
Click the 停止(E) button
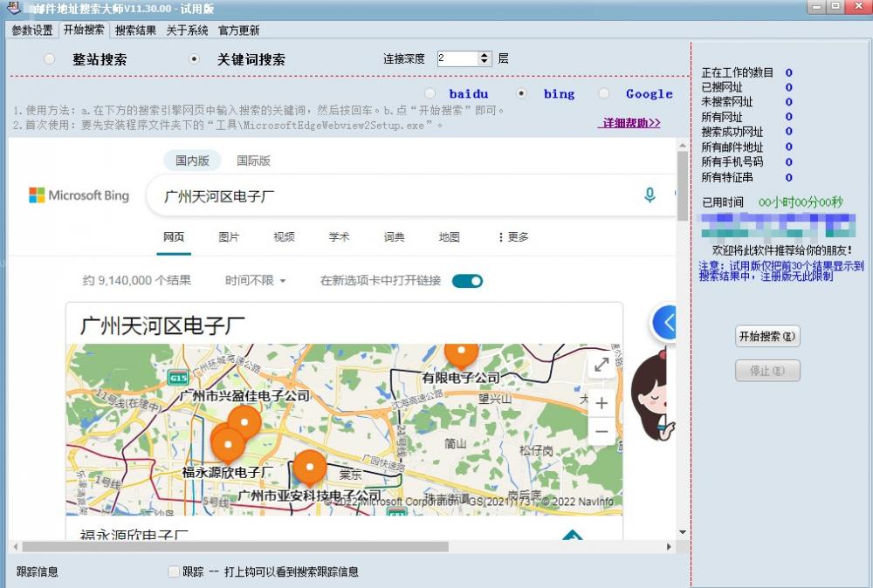pyautogui.click(x=767, y=371)
